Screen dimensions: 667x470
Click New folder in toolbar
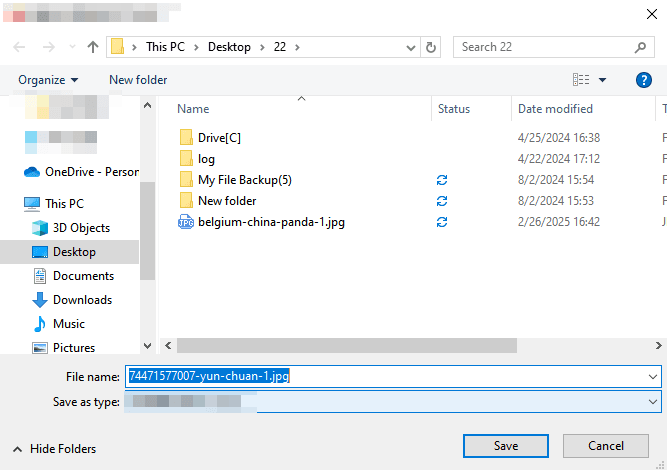[138, 80]
